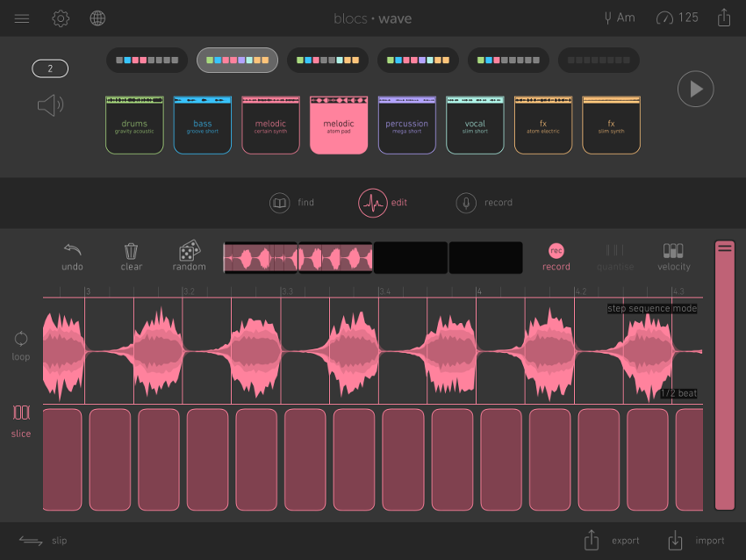The height and width of the screenshot is (560, 746).
Task: Open settings gear
Action: click(x=61, y=18)
